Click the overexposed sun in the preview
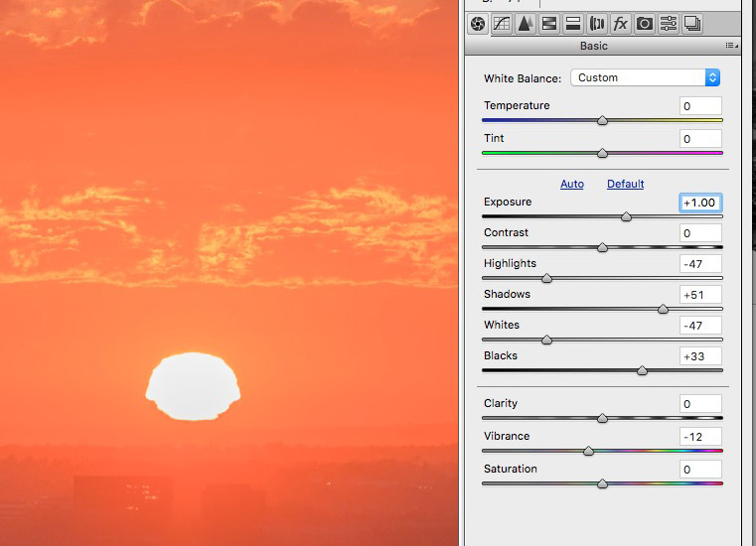756x546 pixels. (193, 386)
